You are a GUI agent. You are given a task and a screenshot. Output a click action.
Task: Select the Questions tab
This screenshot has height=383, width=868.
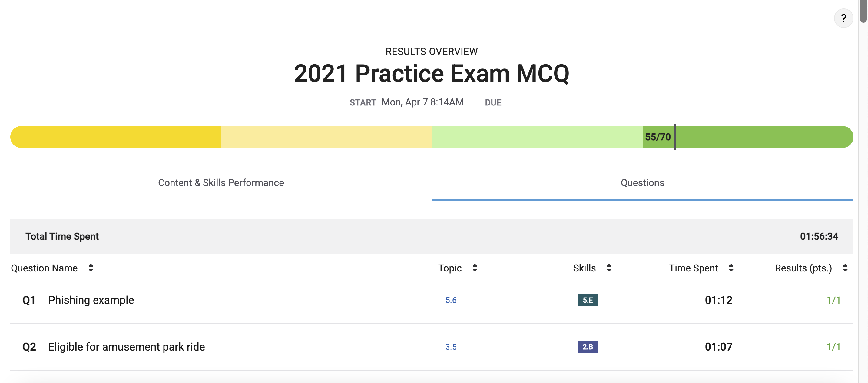click(642, 183)
